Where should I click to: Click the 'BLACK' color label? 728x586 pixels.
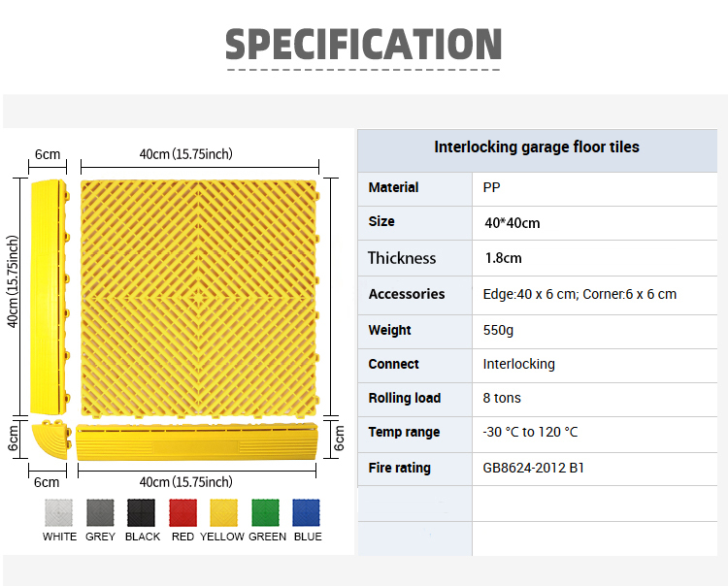pos(143,537)
